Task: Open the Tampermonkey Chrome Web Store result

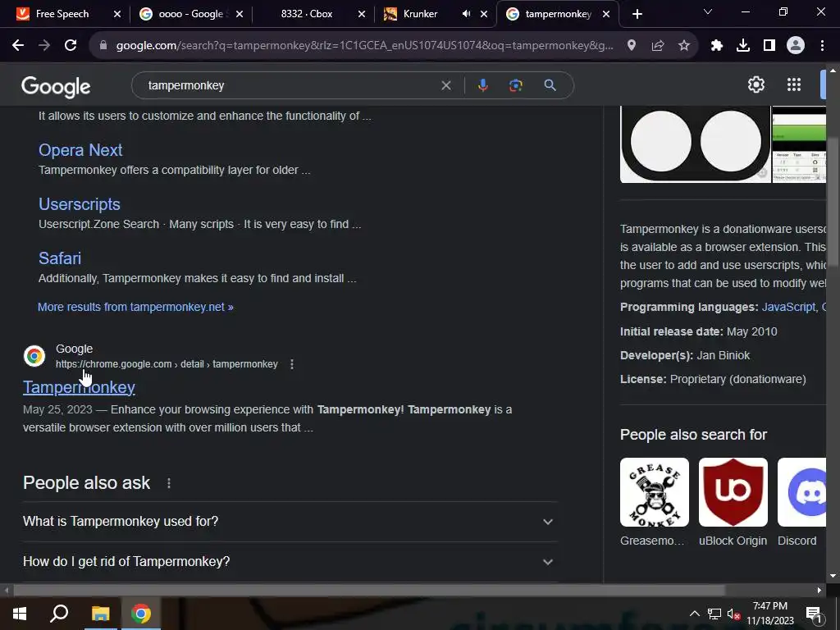Action: click(x=79, y=387)
